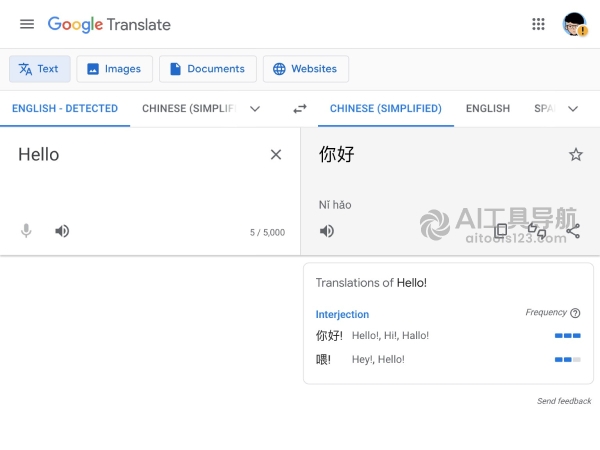Click the Interjection heading

coord(342,314)
